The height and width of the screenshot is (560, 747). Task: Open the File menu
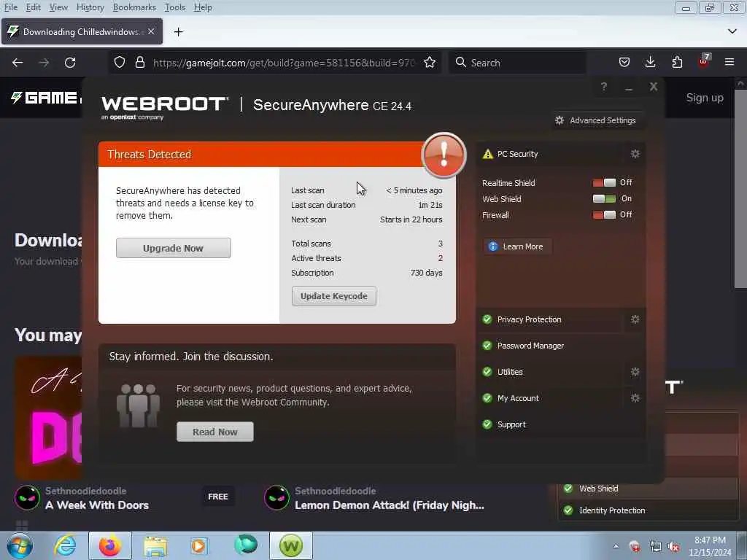(x=10, y=7)
